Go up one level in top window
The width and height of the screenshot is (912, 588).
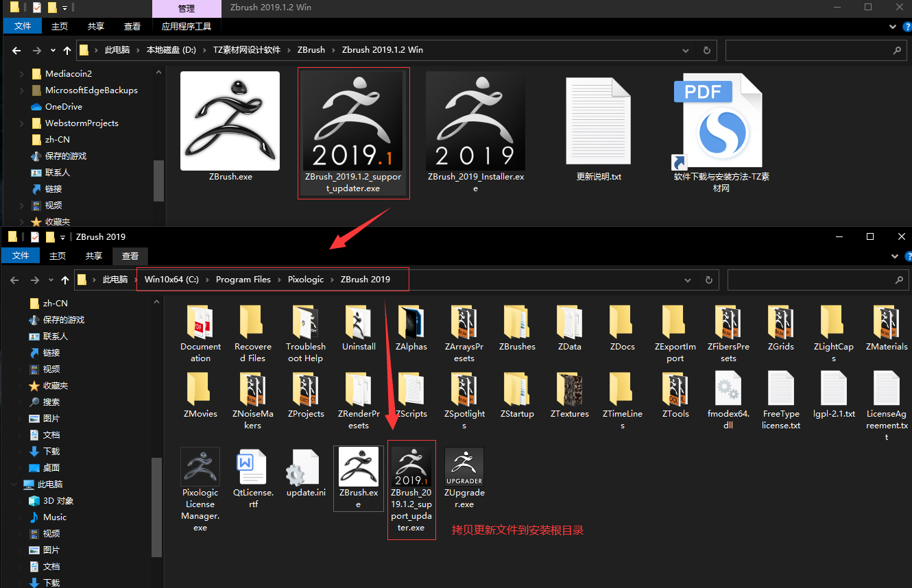pyautogui.click(x=67, y=51)
